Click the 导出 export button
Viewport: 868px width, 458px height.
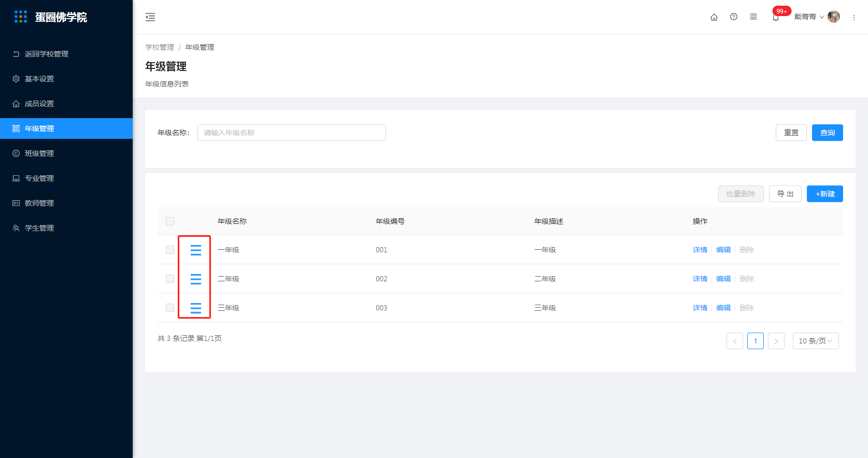[786, 194]
